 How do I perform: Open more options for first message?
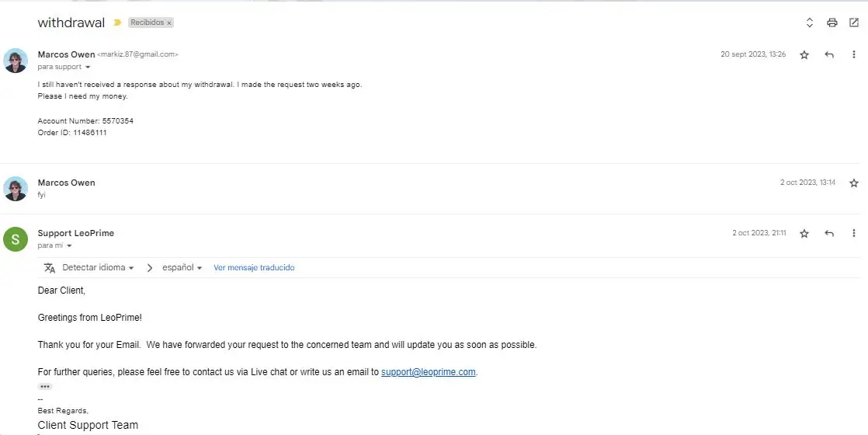coord(854,54)
